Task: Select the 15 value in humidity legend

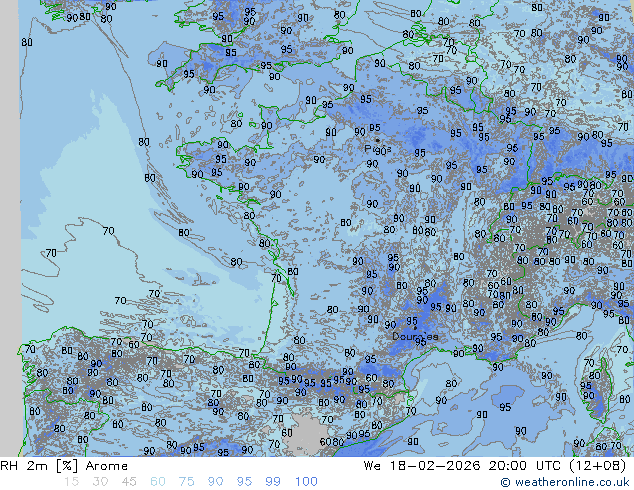Action: (x=71, y=482)
